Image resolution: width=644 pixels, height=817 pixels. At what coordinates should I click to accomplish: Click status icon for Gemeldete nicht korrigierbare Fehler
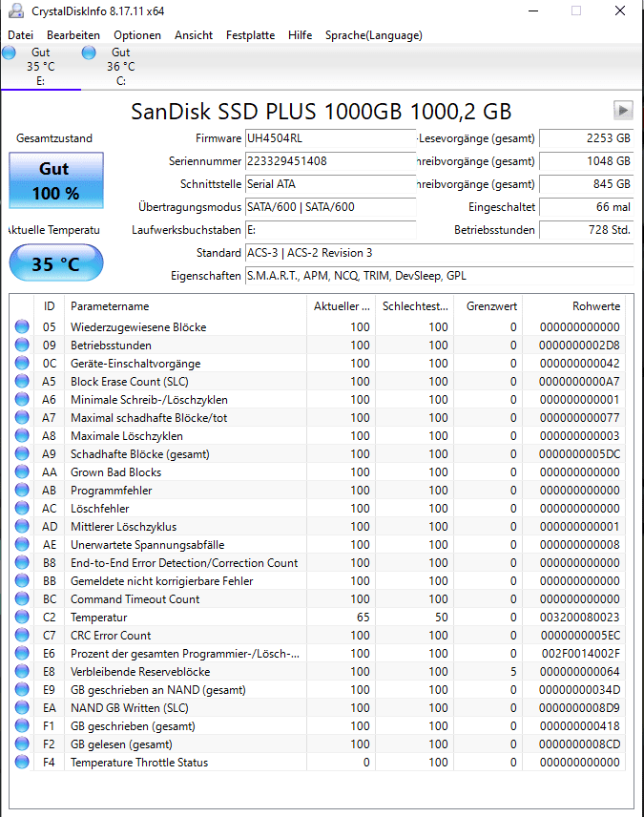22,580
